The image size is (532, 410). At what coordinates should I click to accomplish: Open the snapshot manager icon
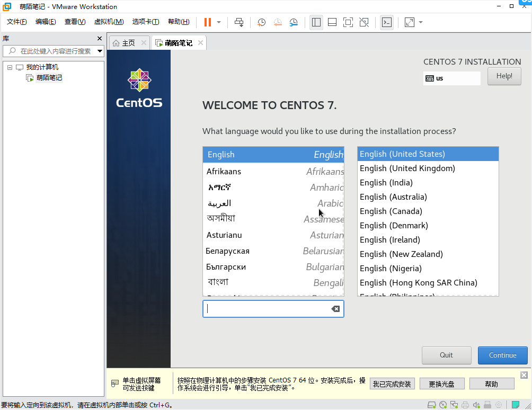[x=294, y=22]
